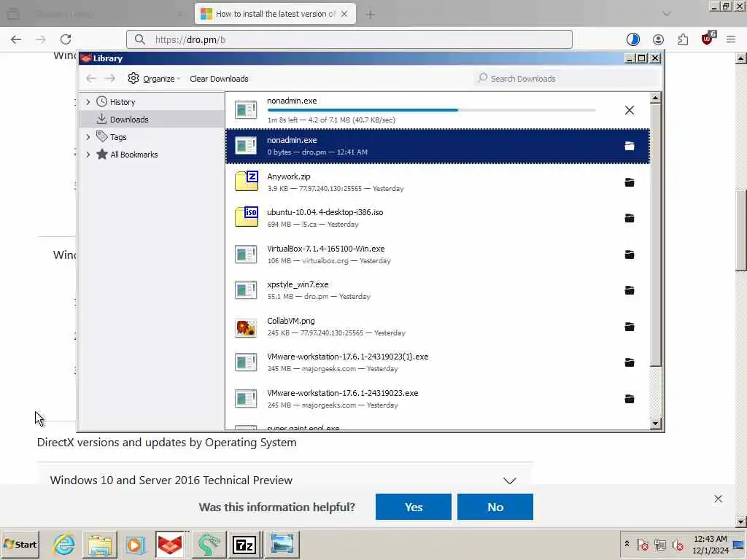Select VirtualBox-7.1.4-165100-Win.exe entry

point(438,254)
